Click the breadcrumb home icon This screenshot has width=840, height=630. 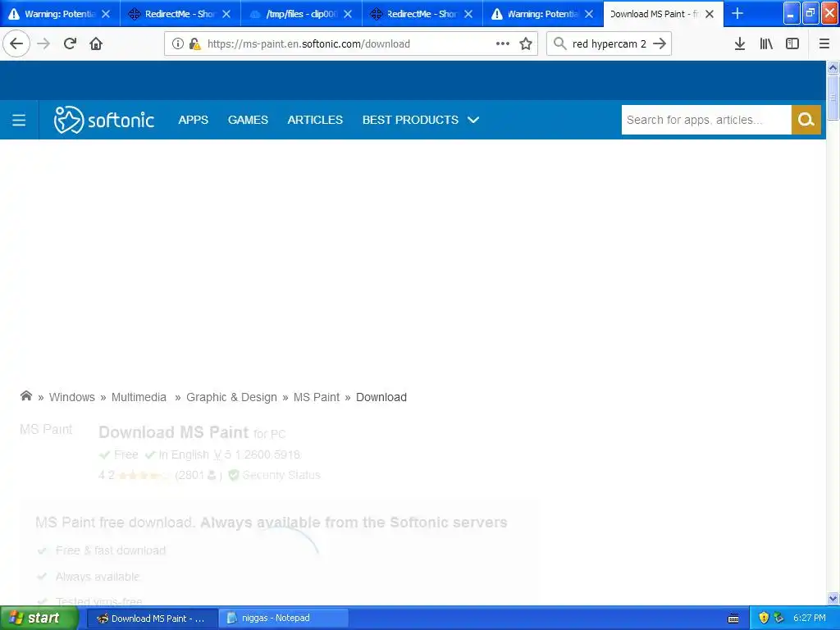click(25, 396)
